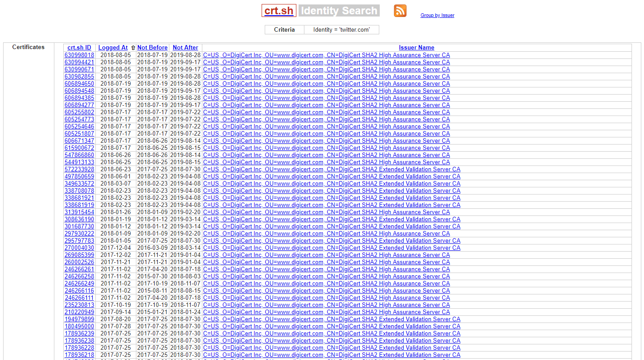Open certificate ID 606894650
644x360 pixels.
(x=79, y=84)
